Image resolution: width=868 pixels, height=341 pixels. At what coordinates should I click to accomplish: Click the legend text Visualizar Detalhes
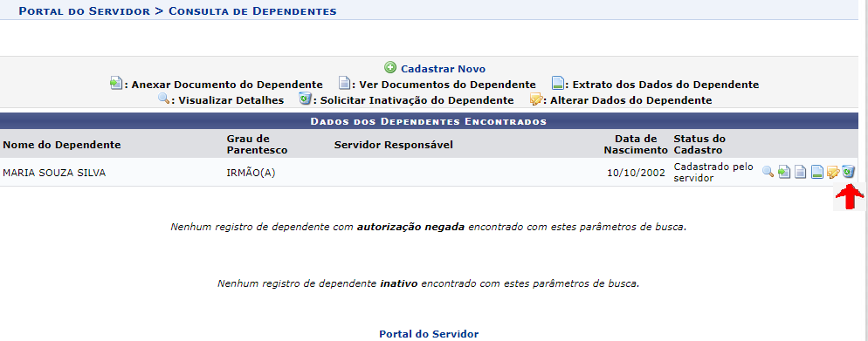tap(231, 100)
